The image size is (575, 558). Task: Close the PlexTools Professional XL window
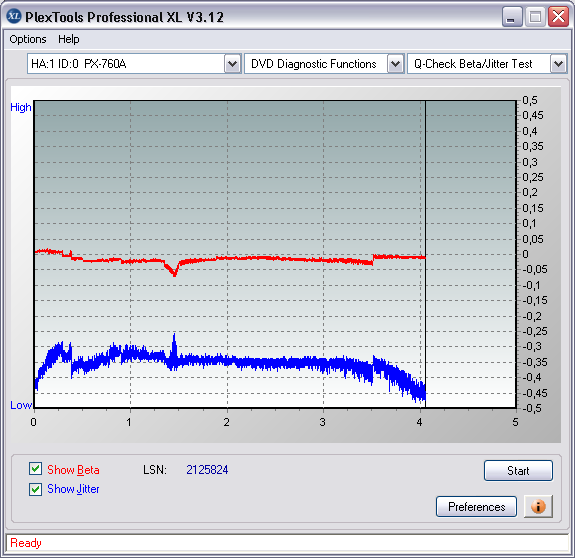click(x=558, y=17)
